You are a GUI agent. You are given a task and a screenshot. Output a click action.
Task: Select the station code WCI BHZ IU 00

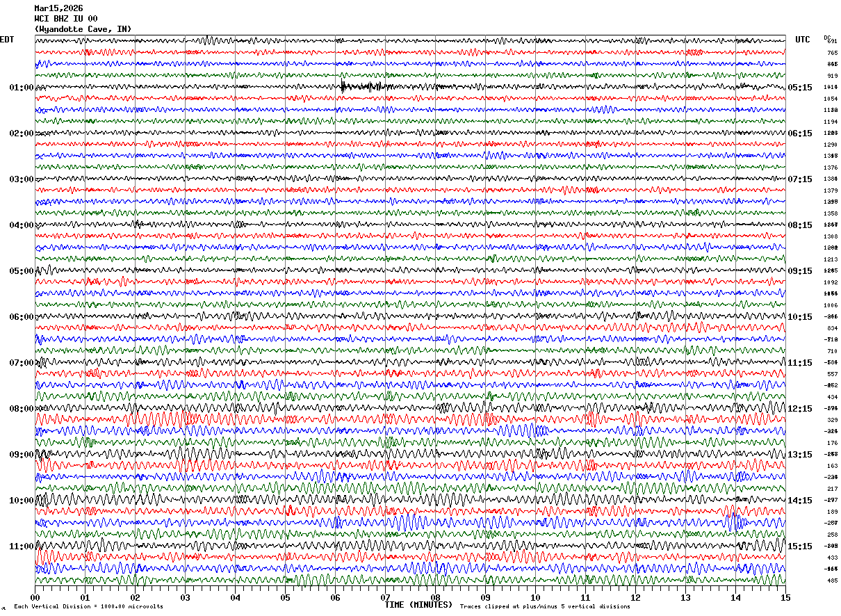point(66,19)
